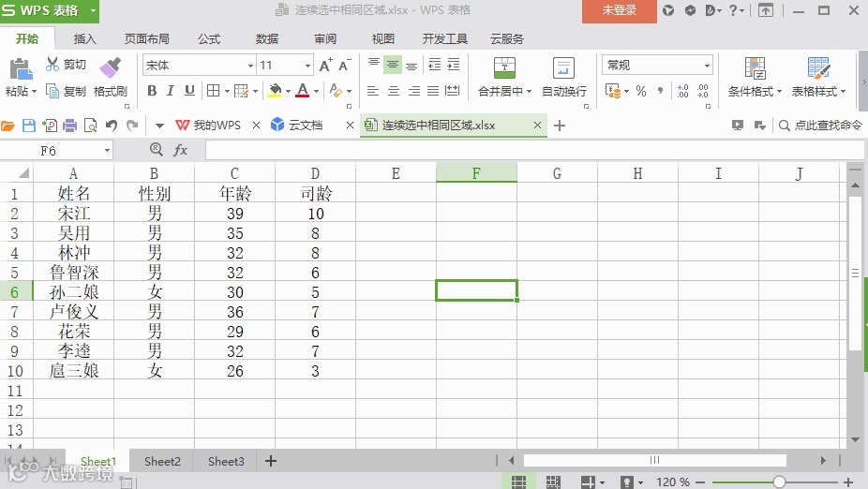Image resolution: width=868 pixels, height=489 pixels.
Task: Open the font size 11 dropdown
Action: pos(307,66)
